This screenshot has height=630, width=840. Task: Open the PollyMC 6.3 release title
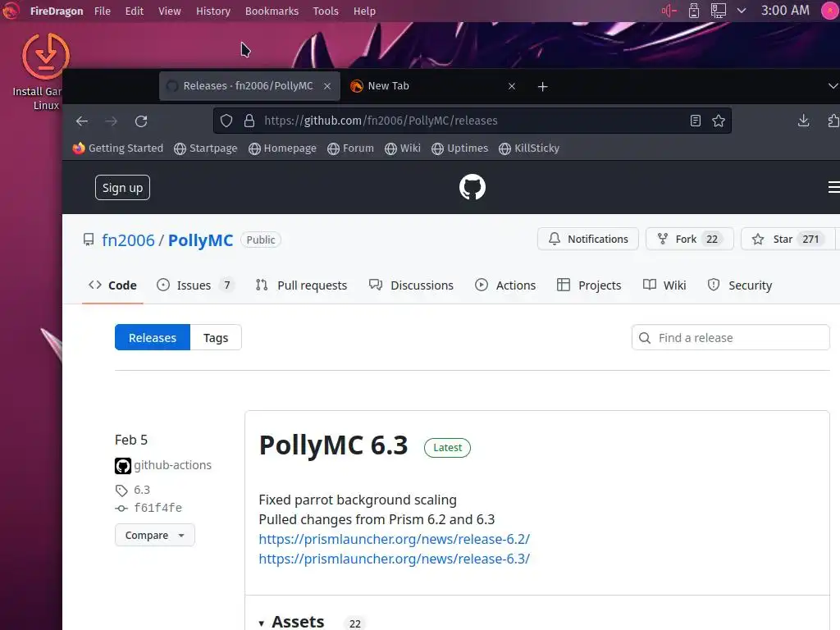[333, 445]
